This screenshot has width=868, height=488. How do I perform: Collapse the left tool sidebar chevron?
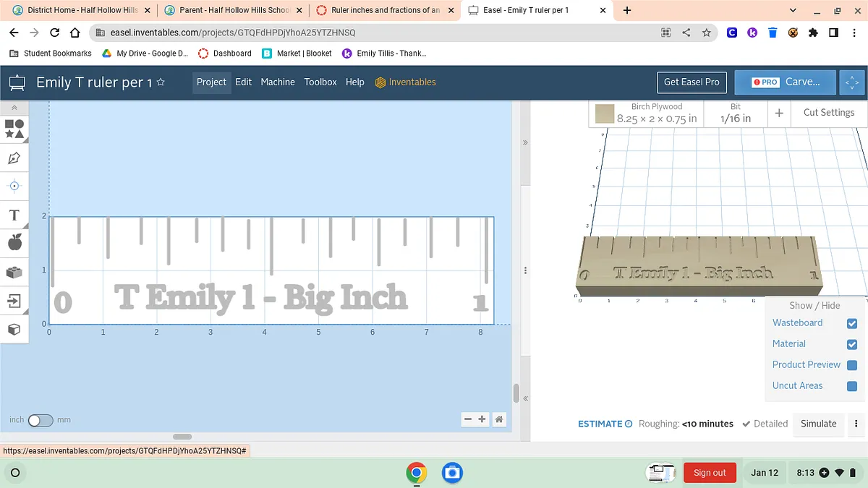click(14, 107)
